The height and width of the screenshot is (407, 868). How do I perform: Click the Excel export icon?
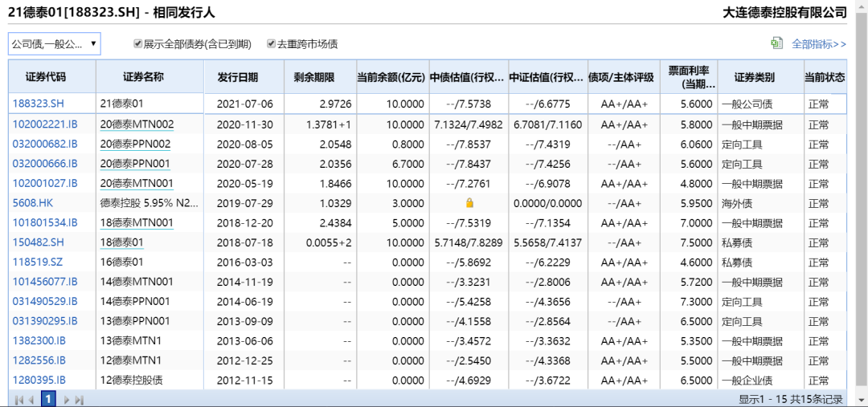click(776, 43)
